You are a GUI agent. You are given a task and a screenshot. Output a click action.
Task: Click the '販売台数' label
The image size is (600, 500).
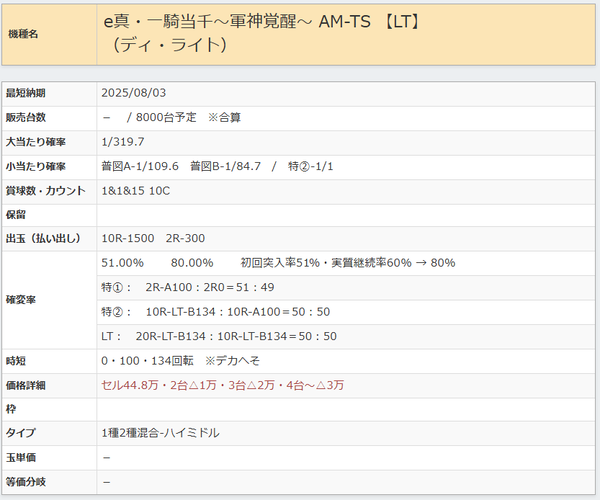click(x=25, y=117)
